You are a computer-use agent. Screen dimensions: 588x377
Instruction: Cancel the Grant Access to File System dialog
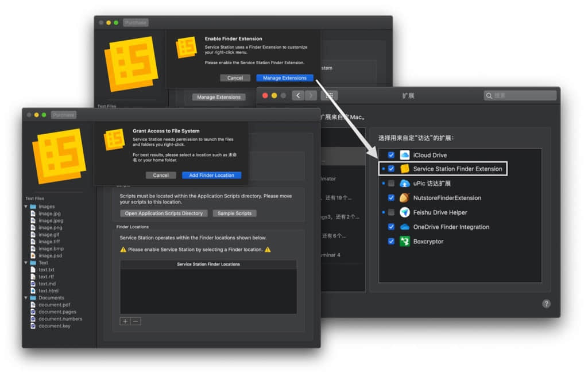[161, 176]
